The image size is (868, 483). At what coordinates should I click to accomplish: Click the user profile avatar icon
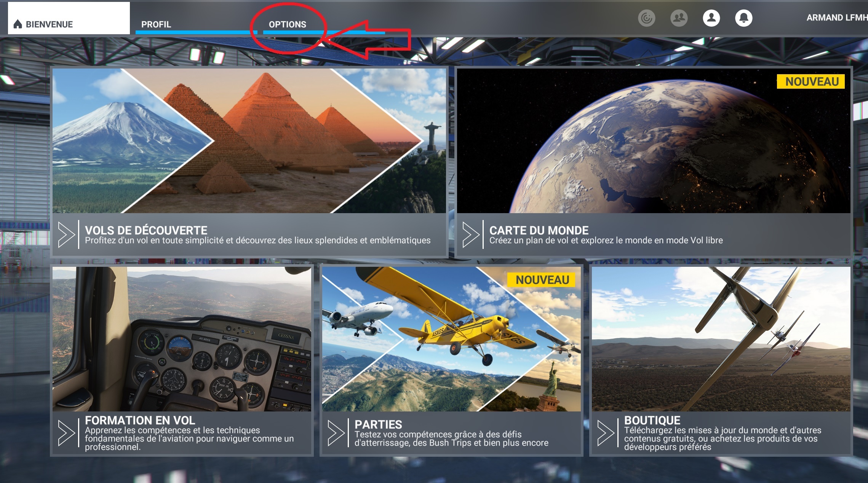point(711,18)
